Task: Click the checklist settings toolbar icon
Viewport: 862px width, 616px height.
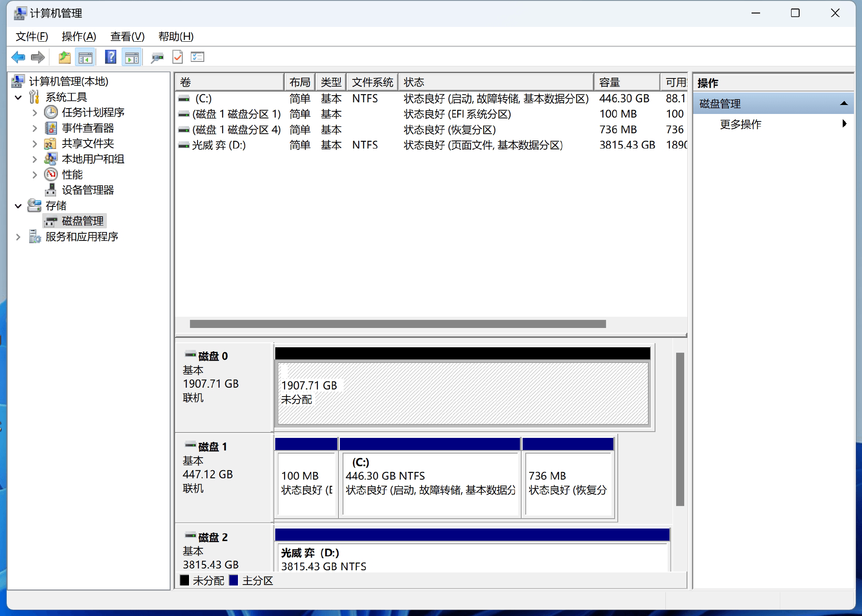Action: [x=198, y=57]
